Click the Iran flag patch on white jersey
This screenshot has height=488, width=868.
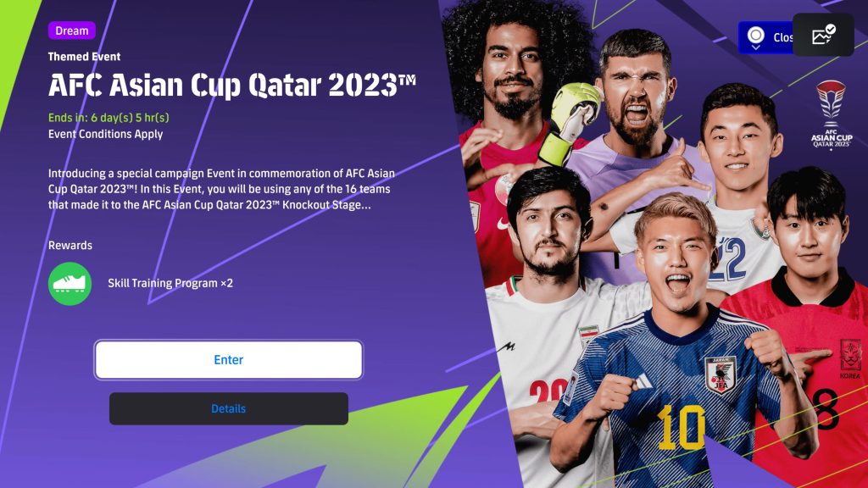tap(589, 335)
